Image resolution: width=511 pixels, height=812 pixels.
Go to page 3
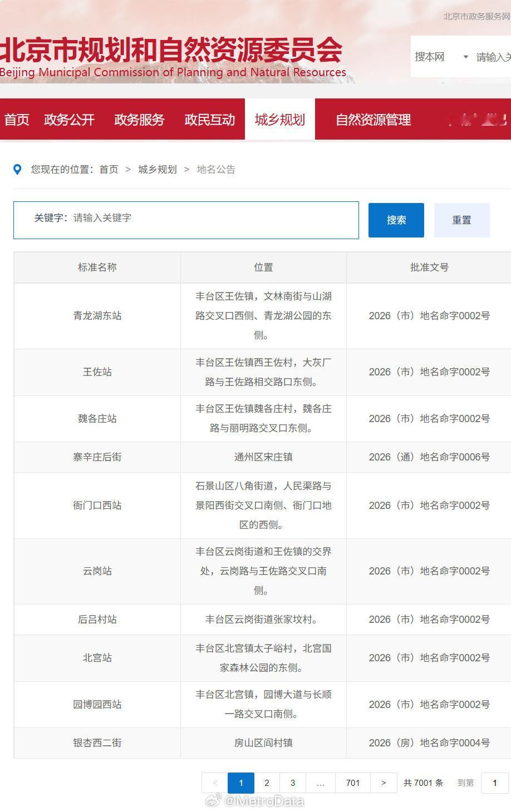click(x=293, y=783)
